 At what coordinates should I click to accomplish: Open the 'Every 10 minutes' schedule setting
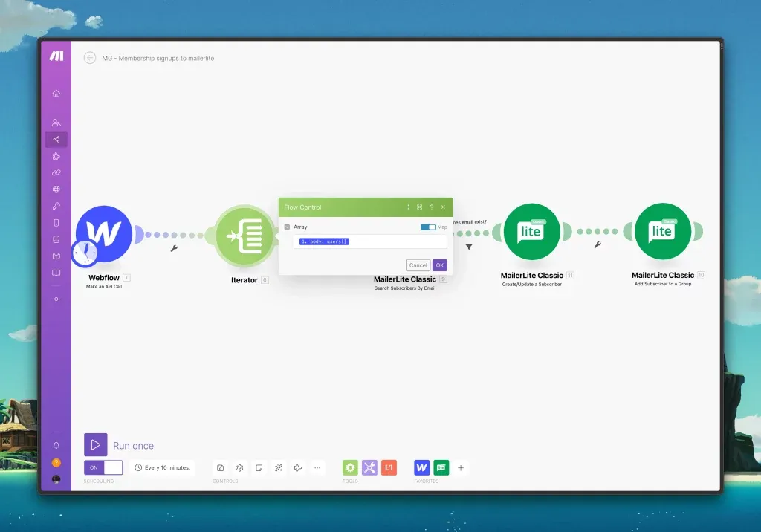(162, 467)
